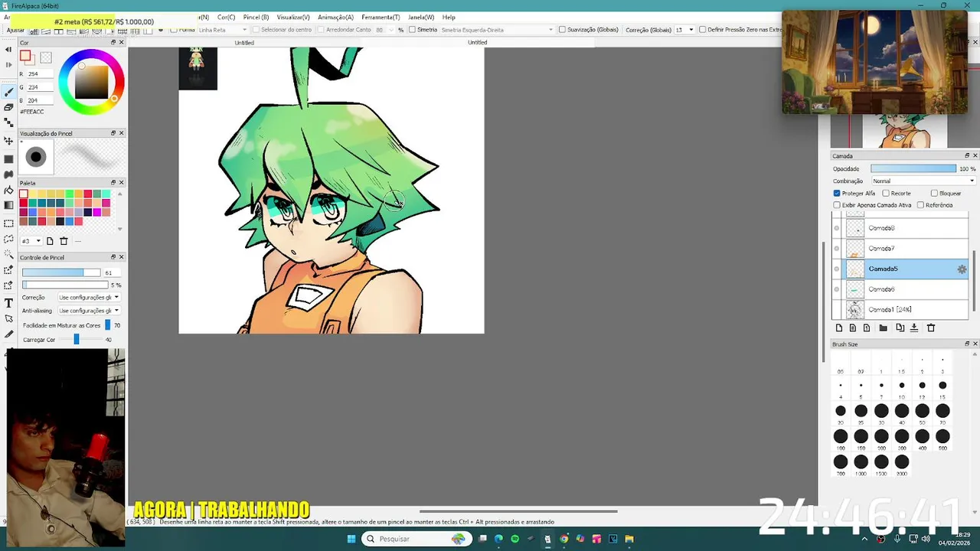Open Chrome from the Windows taskbar
Screen dimensions: 980x551
(564, 539)
